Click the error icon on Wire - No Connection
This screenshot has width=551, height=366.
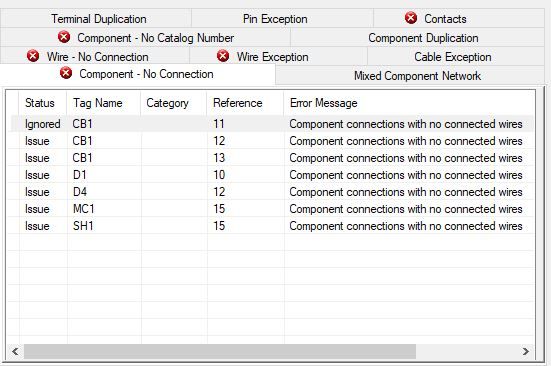(x=33, y=56)
